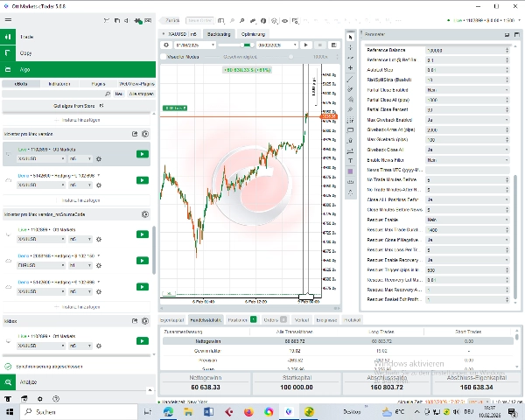The image size is (525, 420).
Task: Switch to the Plugins tab
Action: pos(98,84)
